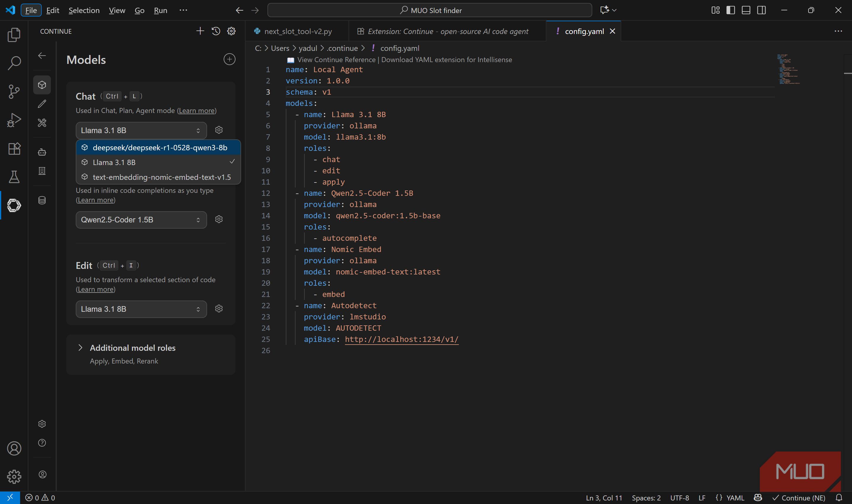
Task: Select the Models cube section icon
Action: pos(42,85)
